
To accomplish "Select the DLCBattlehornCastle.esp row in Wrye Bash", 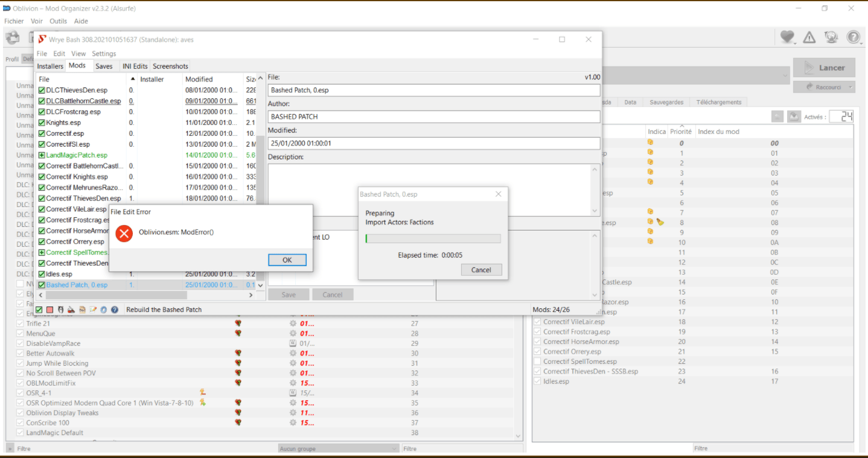I will click(x=146, y=101).
